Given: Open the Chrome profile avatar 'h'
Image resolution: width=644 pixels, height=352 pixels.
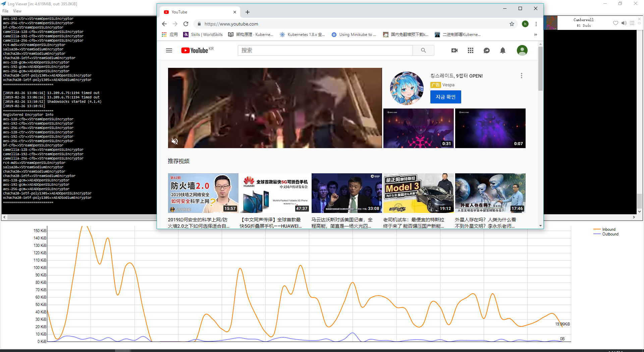Looking at the screenshot, I should coord(525,24).
